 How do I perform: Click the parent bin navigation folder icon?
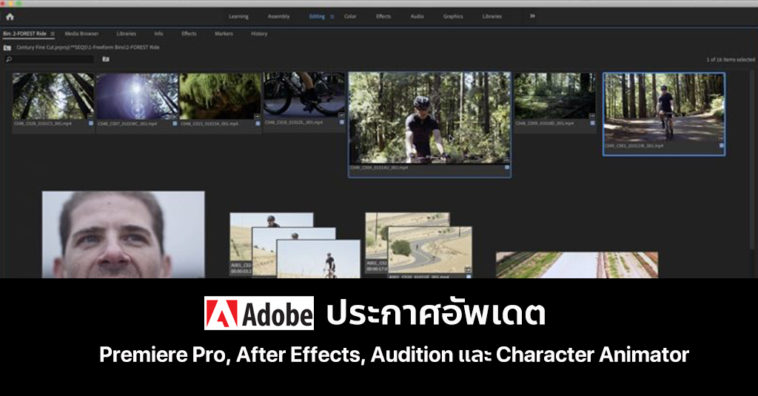(7, 48)
